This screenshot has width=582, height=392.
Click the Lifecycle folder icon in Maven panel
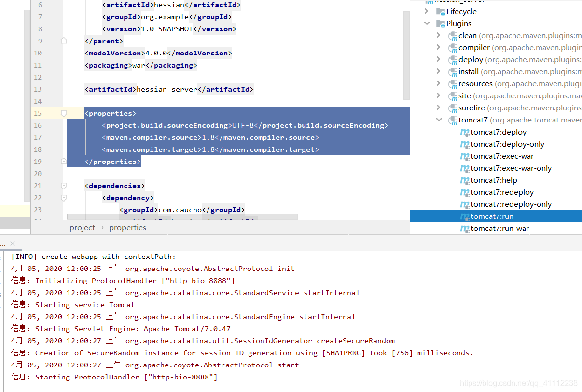441,12
